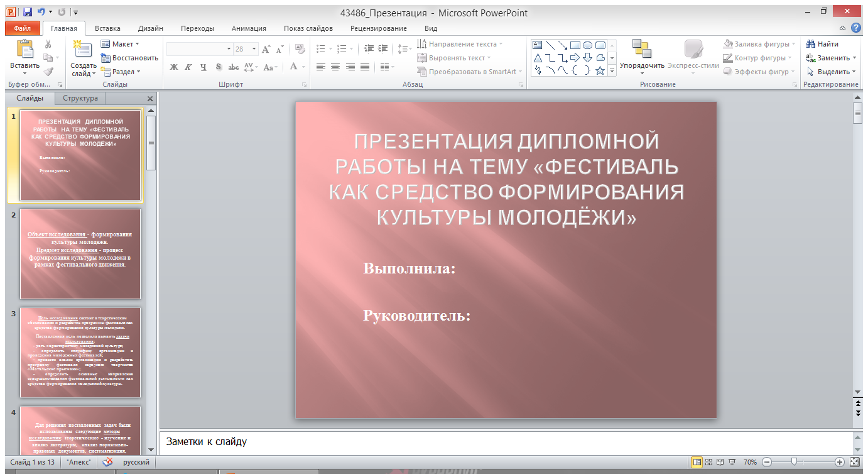Click the 70% zoom level indicator
868x474 pixels.
click(751, 462)
